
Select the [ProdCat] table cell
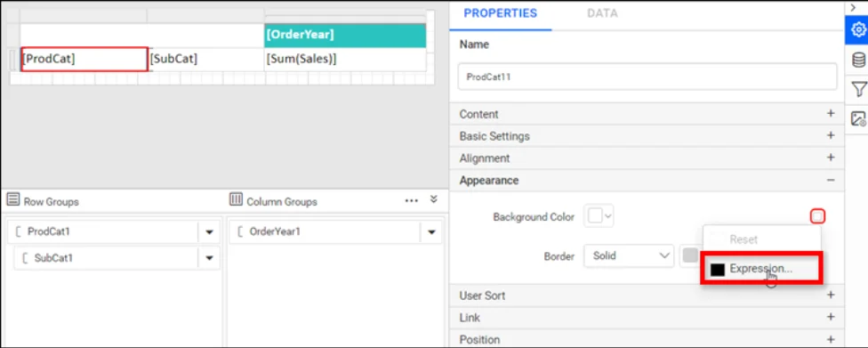point(84,59)
